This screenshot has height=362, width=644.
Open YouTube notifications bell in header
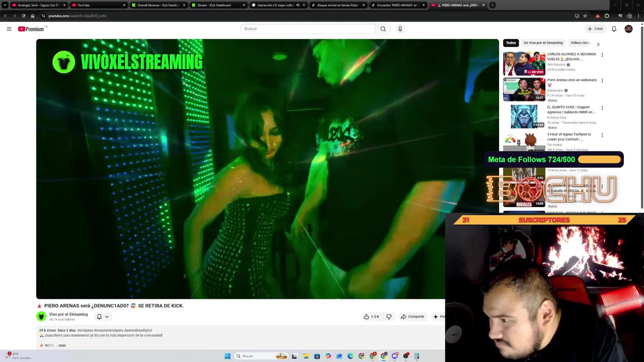click(614, 29)
